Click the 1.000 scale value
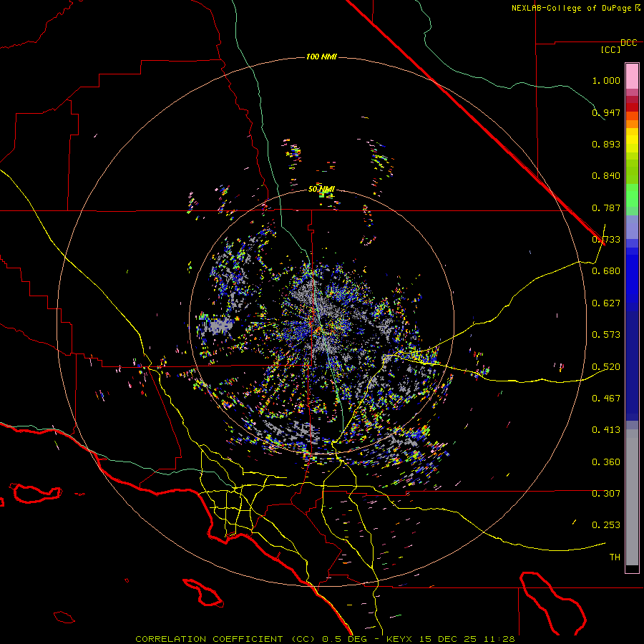 (606, 80)
